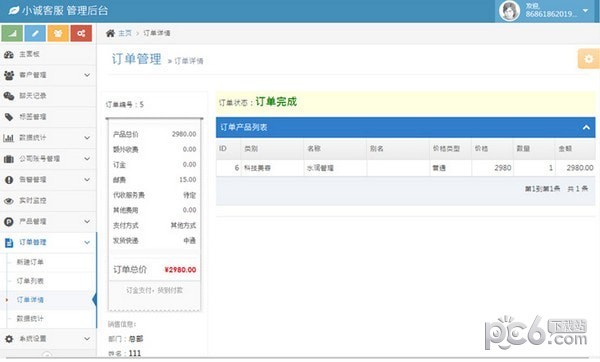Click the breadcrumb home icon
The width and height of the screenshot is (600, 362).
tap(110, 33)
